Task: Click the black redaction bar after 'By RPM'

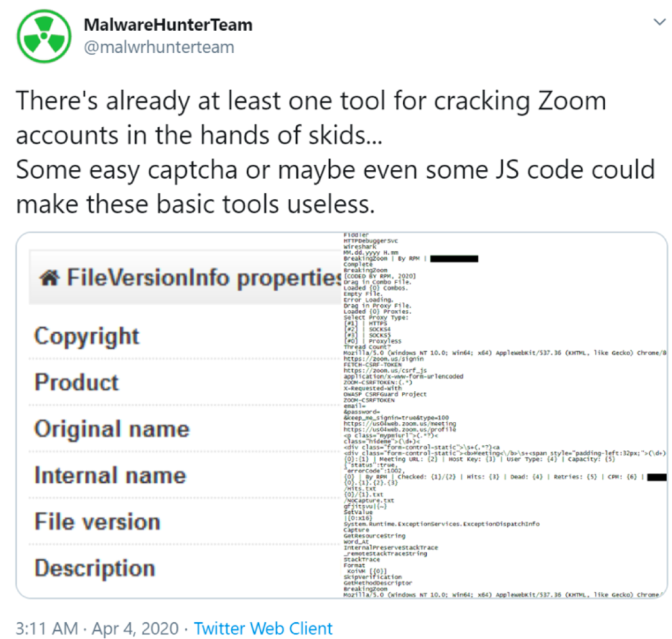Action: click(x=454, y=258)
